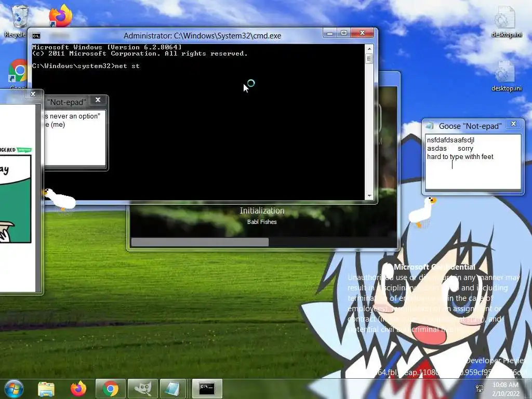
Task: Open the cmd.exe title bar system icon
Action: point(36,36)
